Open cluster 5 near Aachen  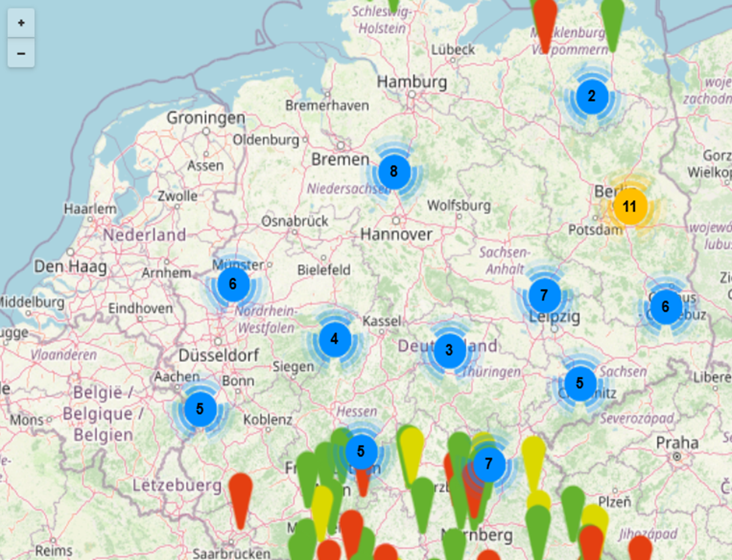pos(200,409)
